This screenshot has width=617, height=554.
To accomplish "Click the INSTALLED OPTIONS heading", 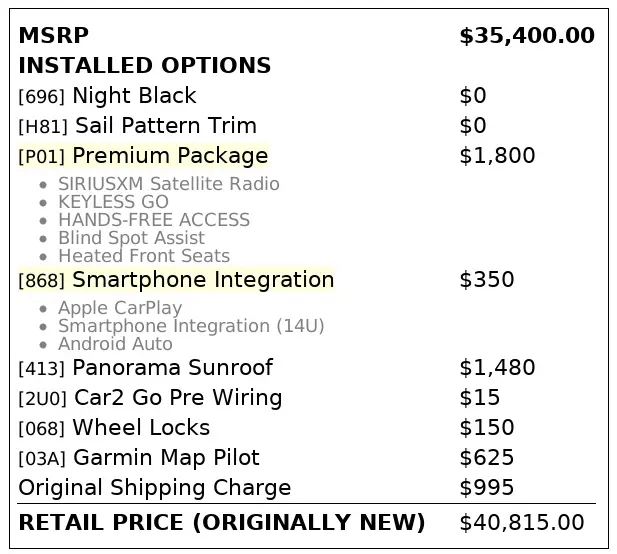I will (145, 66).
